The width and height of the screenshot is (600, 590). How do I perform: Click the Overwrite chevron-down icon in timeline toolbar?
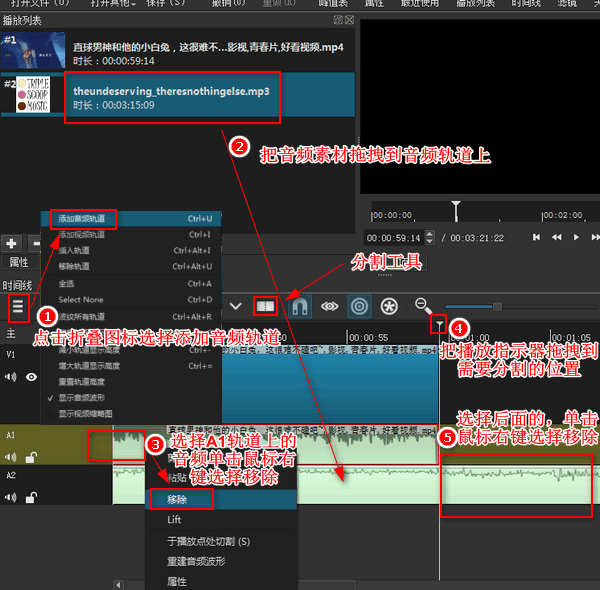236,306
